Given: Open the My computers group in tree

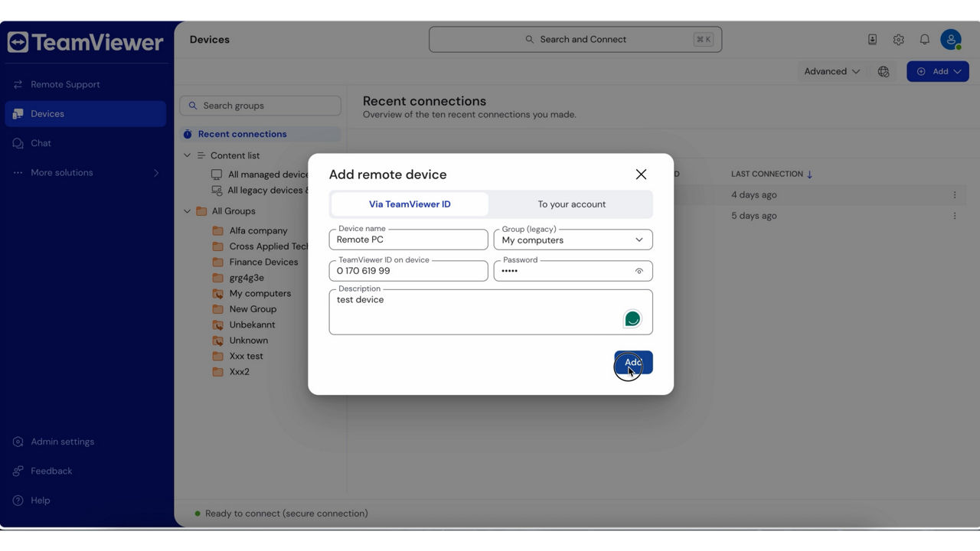Looking at the screenshot, I should [260, 293].
